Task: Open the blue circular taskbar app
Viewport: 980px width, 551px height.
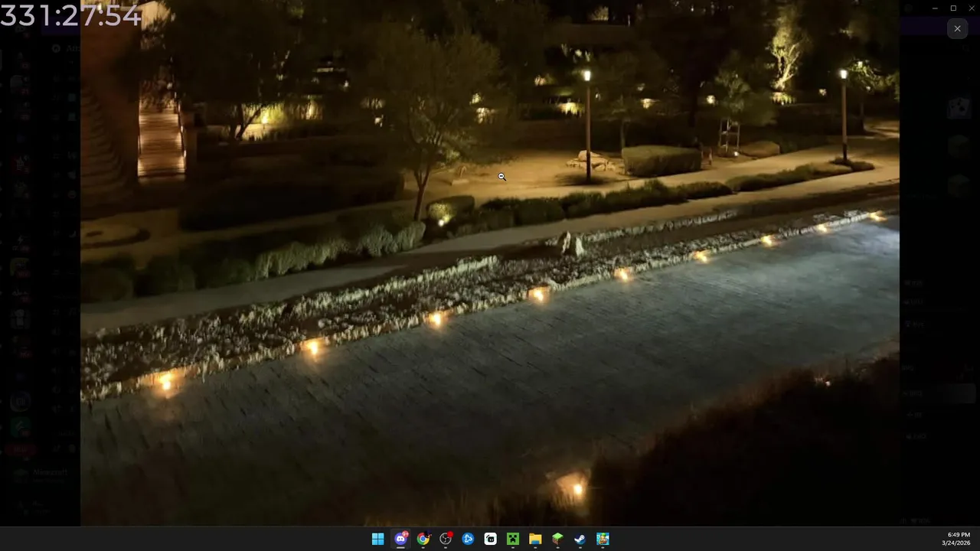Action: click(x=468, y=539)
